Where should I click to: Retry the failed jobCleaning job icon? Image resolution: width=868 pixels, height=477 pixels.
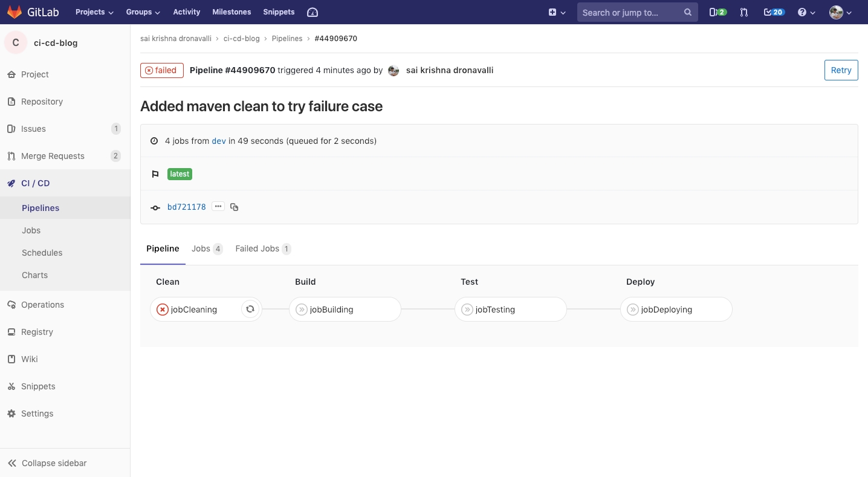point(250,309)
